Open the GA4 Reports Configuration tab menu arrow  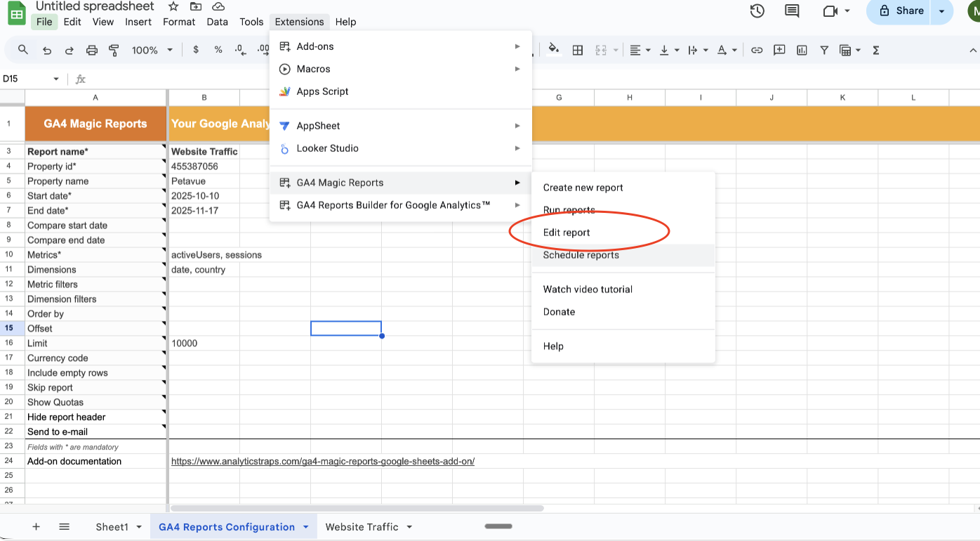[x=306, y=527]
